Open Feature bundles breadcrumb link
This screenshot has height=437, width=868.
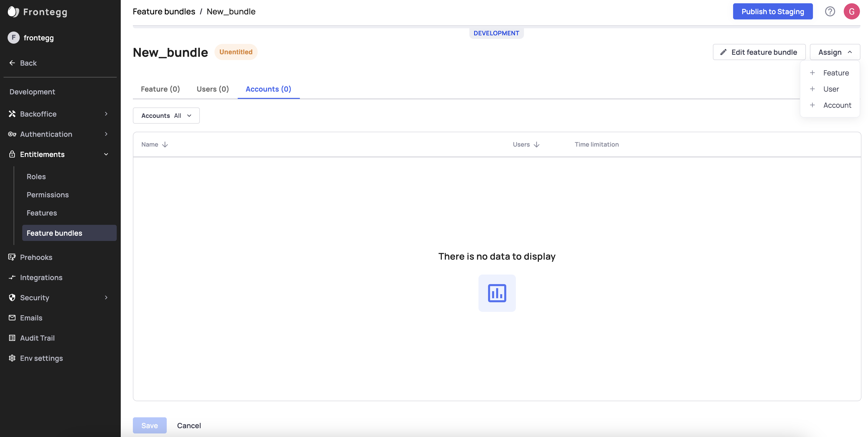click(x=164, y=11)
